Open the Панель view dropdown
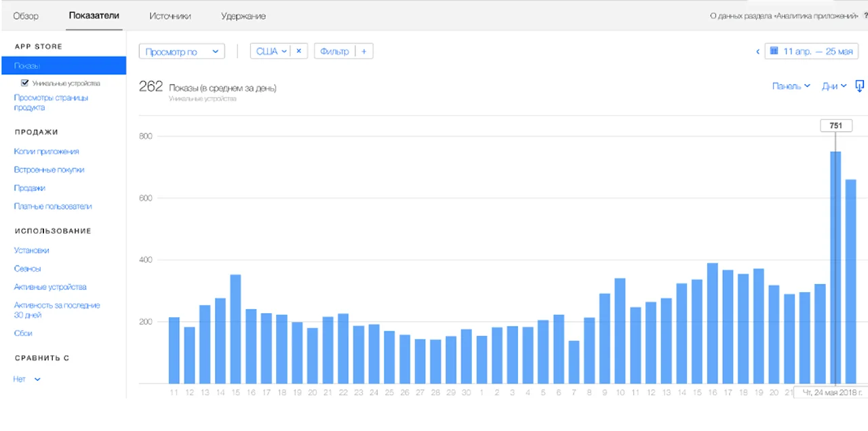Image resolution: width=868 pixels, height=431 pixels. (x=791, y=86)
